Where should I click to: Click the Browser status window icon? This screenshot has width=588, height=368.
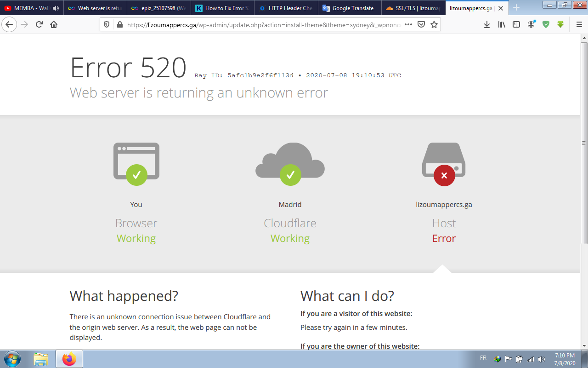pyautogui.click(x=136, y=163)
